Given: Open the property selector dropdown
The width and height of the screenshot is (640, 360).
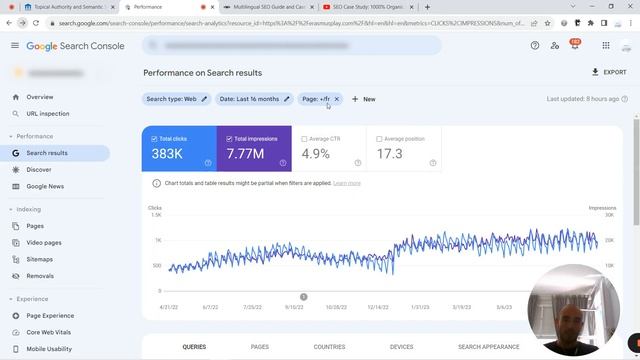Looking at the screenshot, I should (x=57, y=73).
